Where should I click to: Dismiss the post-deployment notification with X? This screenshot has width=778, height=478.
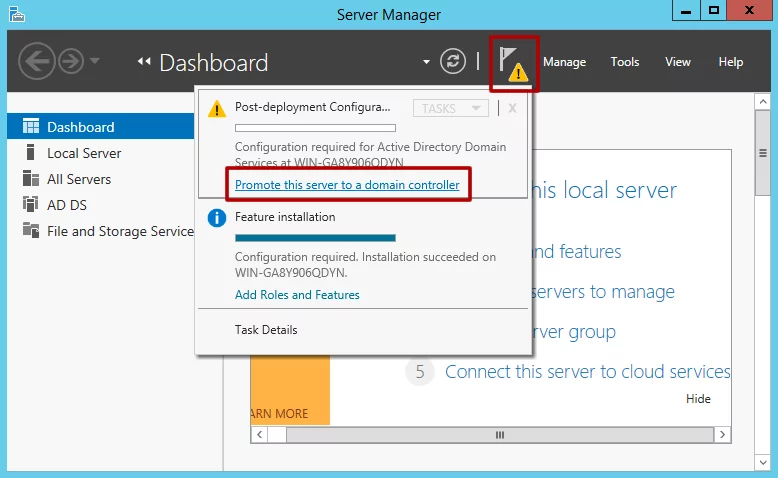[512, 108]
